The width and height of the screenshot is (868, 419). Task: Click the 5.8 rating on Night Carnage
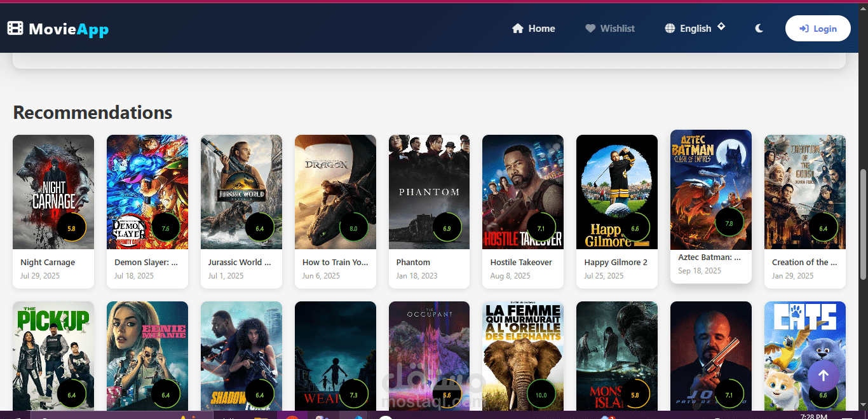pyautogui.click(x=71, y=228)
